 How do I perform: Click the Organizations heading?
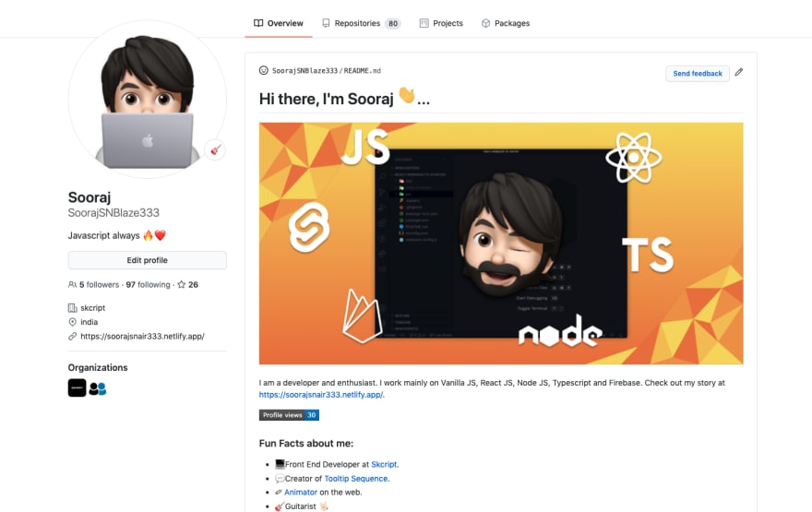[x=98, y=367]
